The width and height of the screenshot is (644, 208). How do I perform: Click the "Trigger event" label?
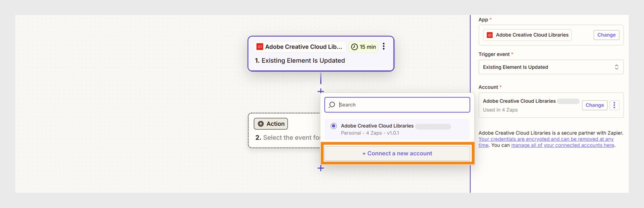(x=494, y=54)
